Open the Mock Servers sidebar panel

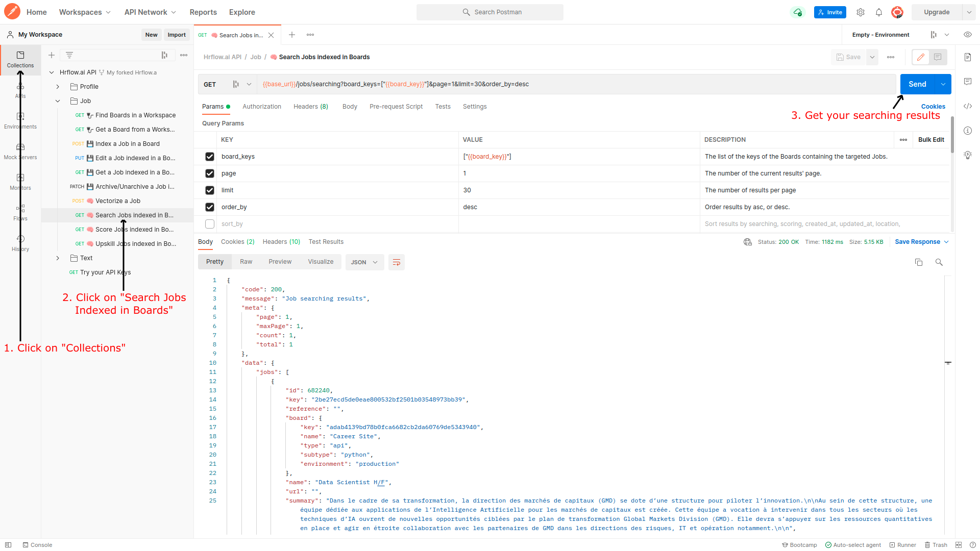tap(20, 152)
